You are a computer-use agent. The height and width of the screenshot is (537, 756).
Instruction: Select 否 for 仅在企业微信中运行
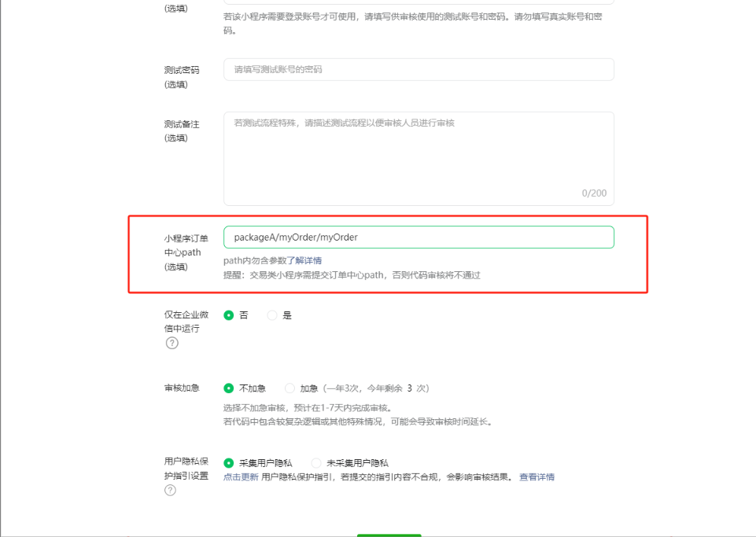[229, 315]
